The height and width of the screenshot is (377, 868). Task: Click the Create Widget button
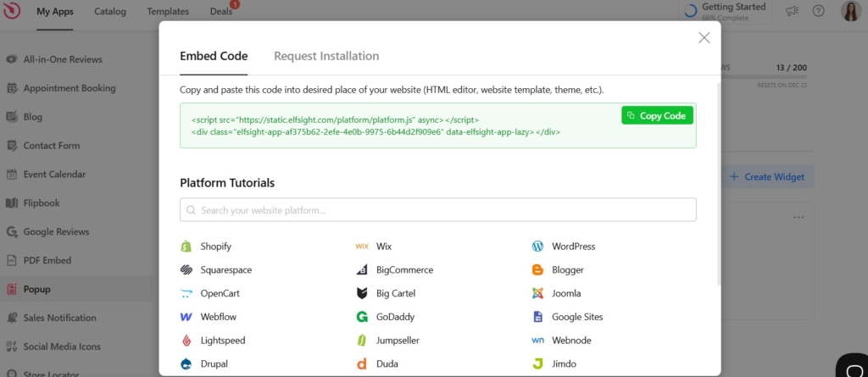click(766, 176)
